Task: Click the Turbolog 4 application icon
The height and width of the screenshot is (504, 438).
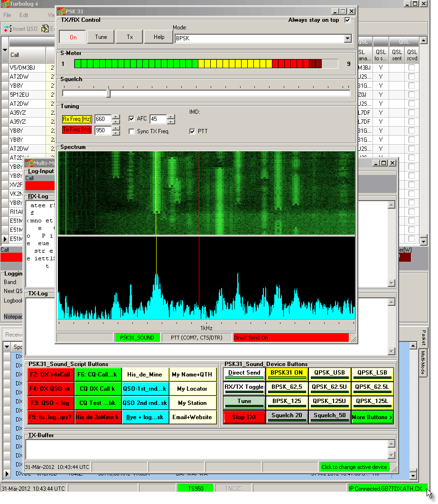Action: [x=5, y=4]
